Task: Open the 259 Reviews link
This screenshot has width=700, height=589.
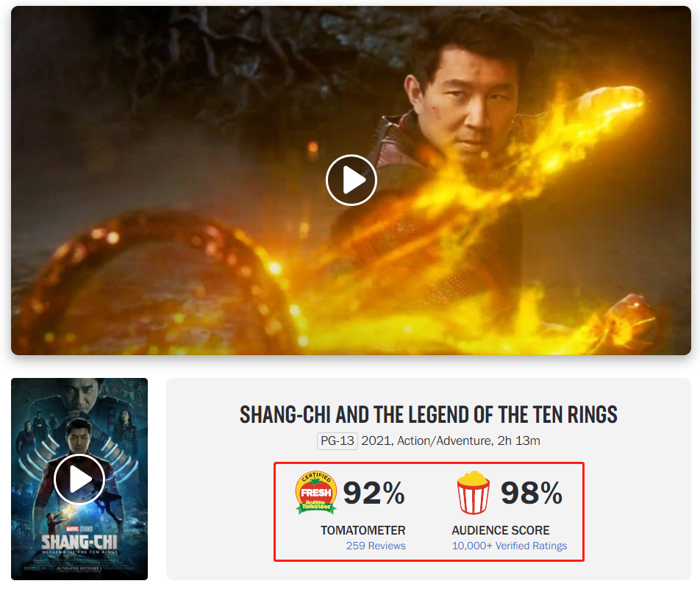Action: [376, 546]
